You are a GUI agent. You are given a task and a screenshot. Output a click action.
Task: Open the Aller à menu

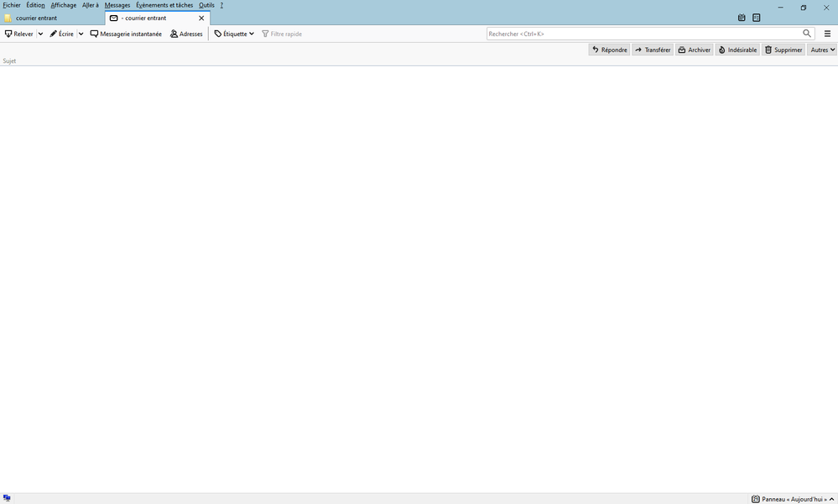91,5
